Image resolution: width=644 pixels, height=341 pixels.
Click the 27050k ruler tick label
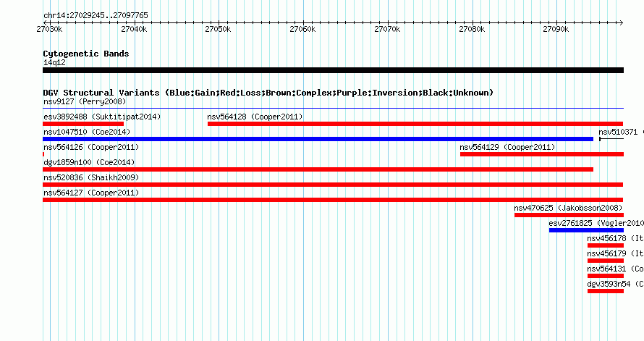218,29
